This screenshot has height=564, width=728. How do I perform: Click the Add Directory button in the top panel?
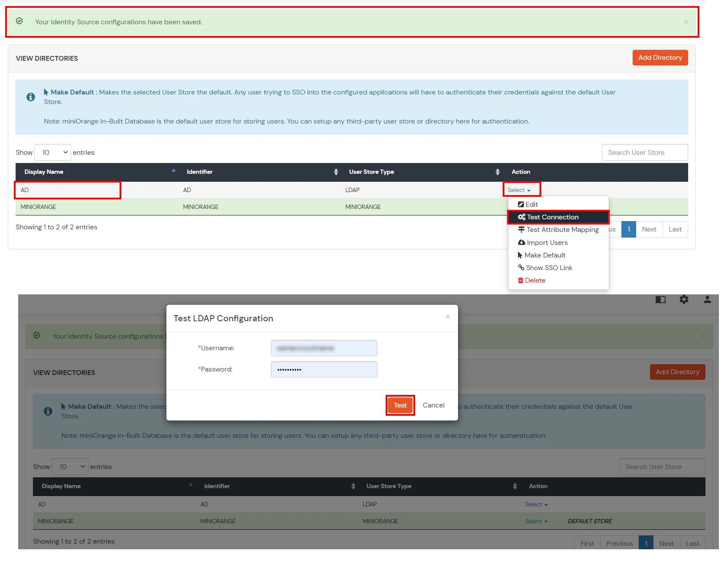click(x=660, y=58)
